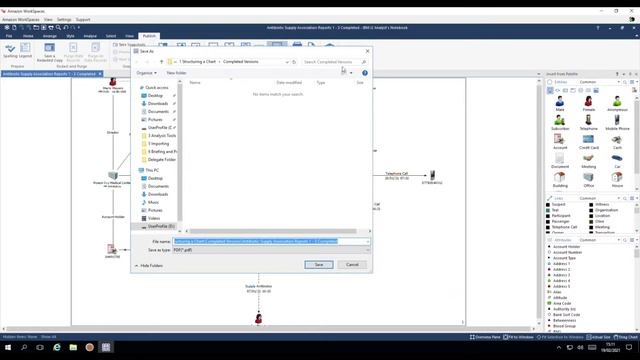
Task: Collapse folders with Hide Folders
Action: point(149,266)
